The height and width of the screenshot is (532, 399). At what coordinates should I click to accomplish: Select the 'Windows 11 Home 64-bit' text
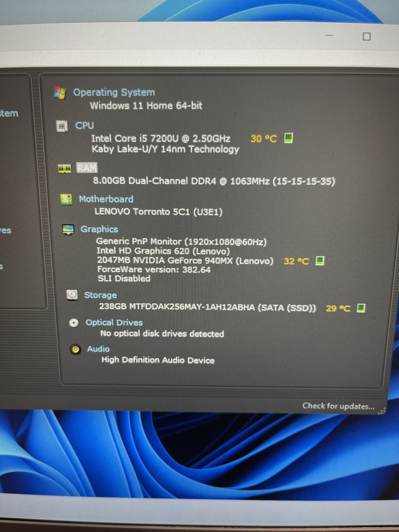pos(146,105)
